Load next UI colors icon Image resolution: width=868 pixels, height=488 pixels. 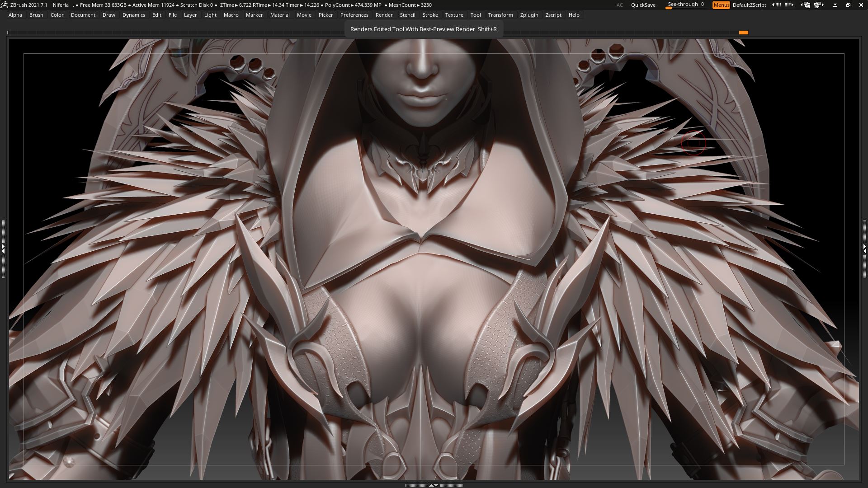pos(789,5)
